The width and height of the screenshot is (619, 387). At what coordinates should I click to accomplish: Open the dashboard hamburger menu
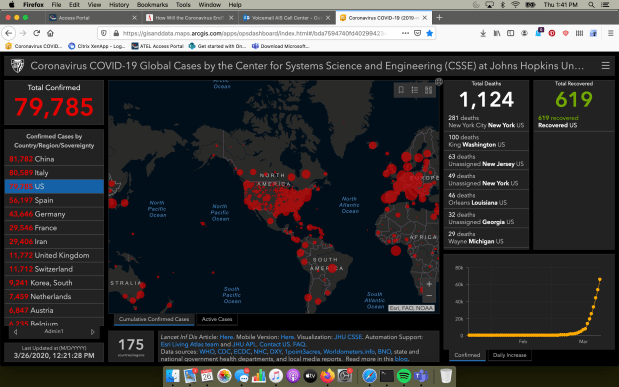(x=606, y=66)
